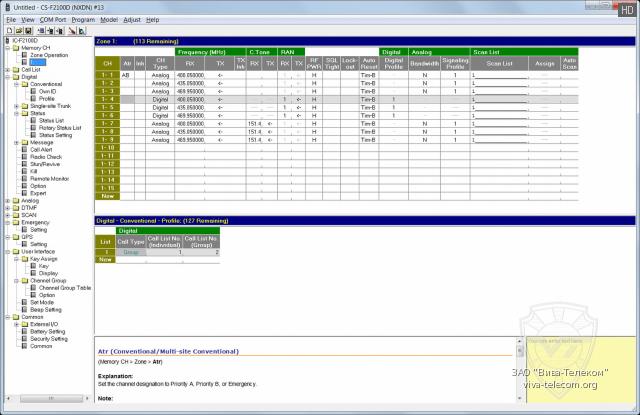
Task: Click the page icon beside Set Mode
Action: 24,302
